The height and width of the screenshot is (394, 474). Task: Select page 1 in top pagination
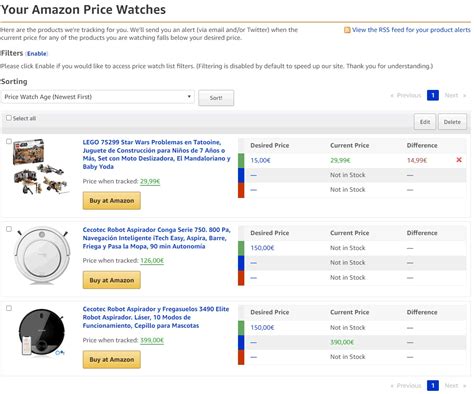click(x=433, y=96)
